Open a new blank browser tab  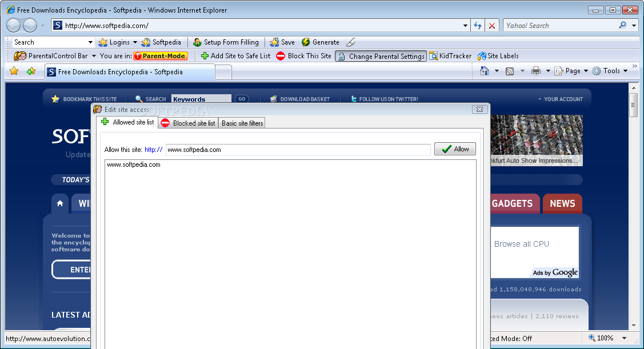pos(223,73)
